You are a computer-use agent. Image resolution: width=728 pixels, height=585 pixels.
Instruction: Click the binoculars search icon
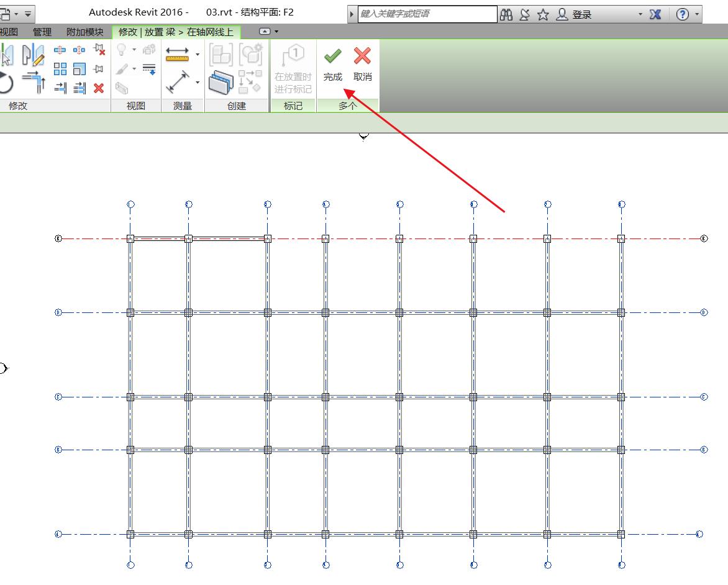click(506, 14)
